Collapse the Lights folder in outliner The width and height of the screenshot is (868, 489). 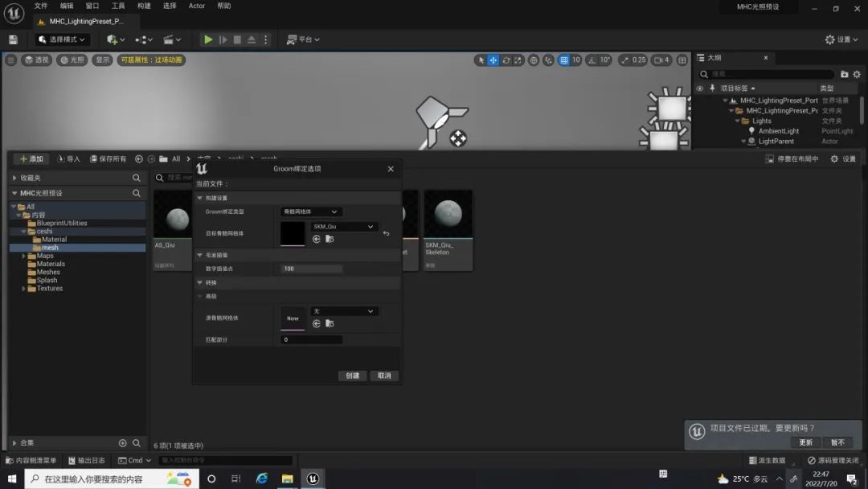tap(737, 121)
